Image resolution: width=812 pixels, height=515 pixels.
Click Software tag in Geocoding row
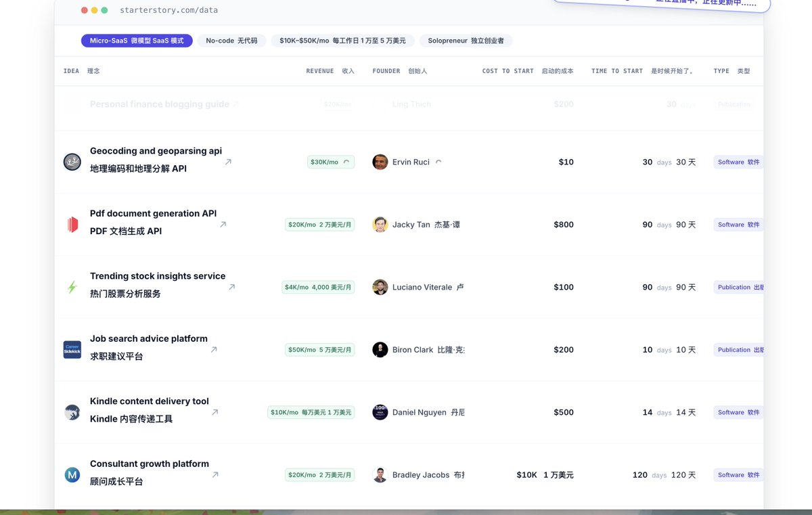[738, 162]
